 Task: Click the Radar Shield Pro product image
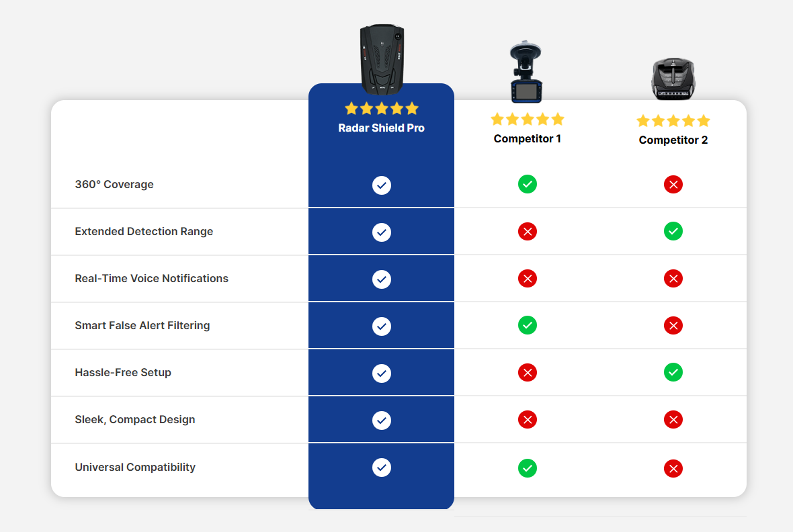(x=382, y=59)
